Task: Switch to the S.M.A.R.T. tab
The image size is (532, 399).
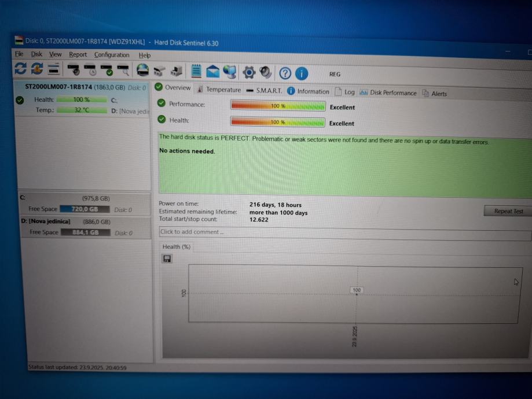Action: [x=264, y=91]
